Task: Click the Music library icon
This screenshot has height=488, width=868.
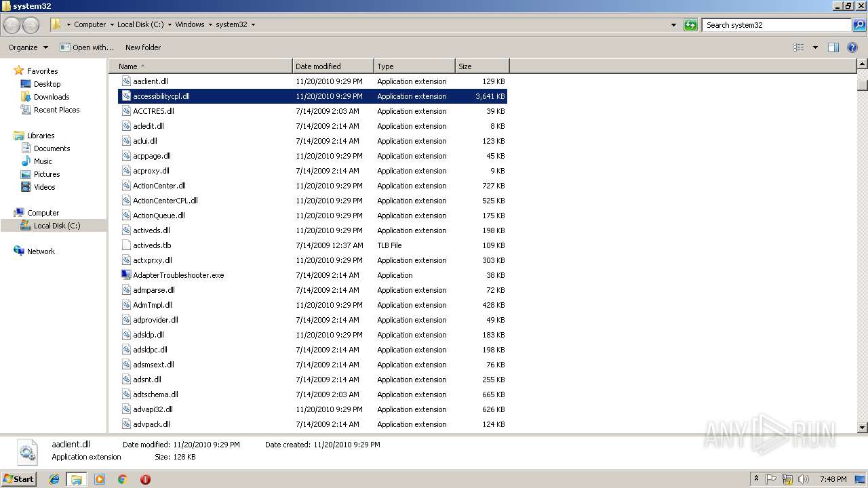Action: 26,161
